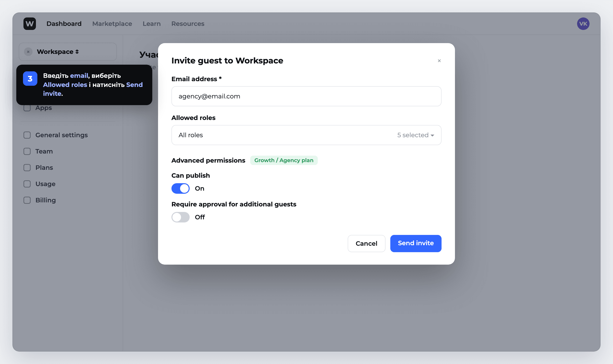This screenshot has height=364, width=613.
Task: Click the Growth / Agency plan badge
Action: point(284,160)
